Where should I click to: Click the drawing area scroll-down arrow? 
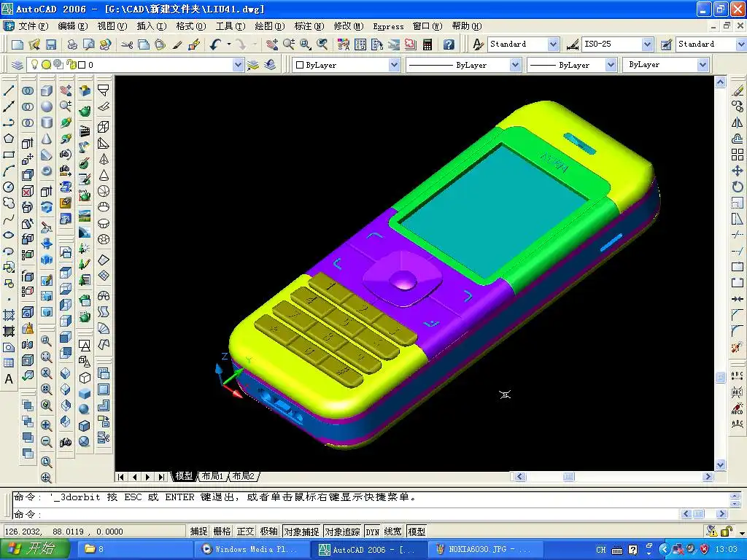720,464
